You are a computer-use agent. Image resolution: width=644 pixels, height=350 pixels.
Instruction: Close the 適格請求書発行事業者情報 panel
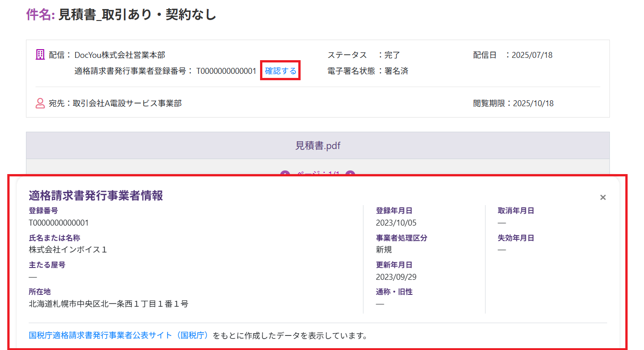coord(603,197)
